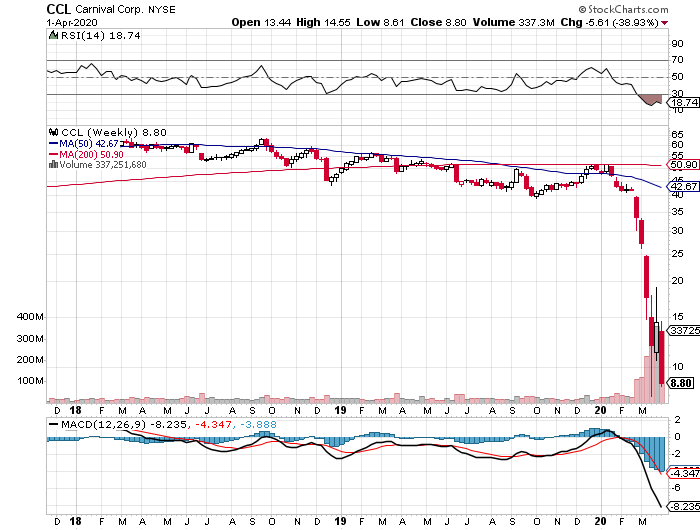Click the blue -3.888 histogram value
Viewport: 700px width, 530px height.
pos(259,424)
